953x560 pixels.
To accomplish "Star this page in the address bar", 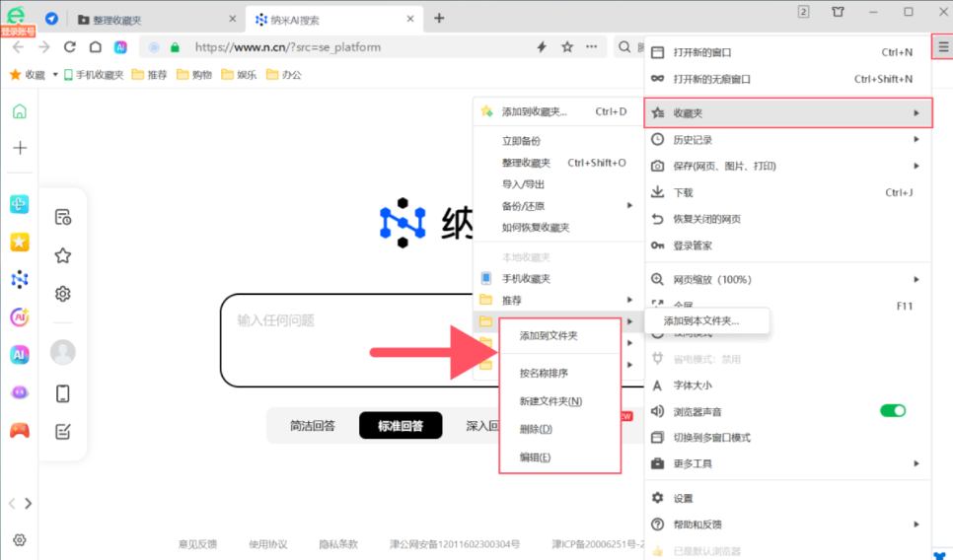I will (567, 46).
